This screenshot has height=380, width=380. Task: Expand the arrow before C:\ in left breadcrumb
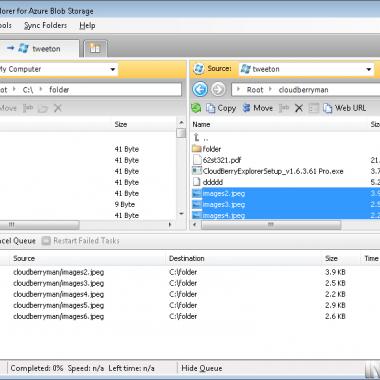[14, 90]
